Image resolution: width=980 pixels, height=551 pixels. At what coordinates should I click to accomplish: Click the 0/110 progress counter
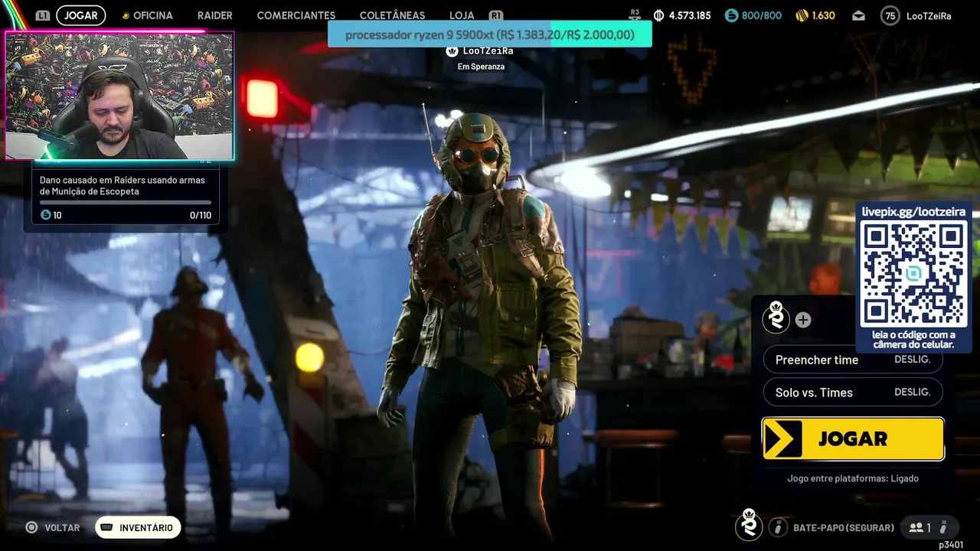pos(201,215)
